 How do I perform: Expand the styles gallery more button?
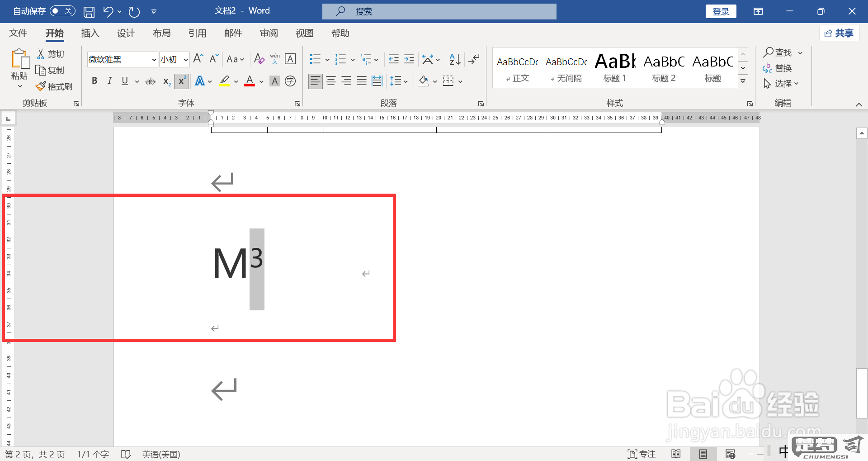[x=743, y=81]
